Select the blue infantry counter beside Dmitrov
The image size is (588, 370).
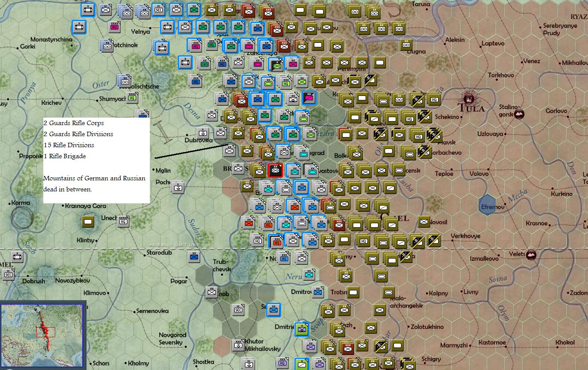click(x=318, y=292)
